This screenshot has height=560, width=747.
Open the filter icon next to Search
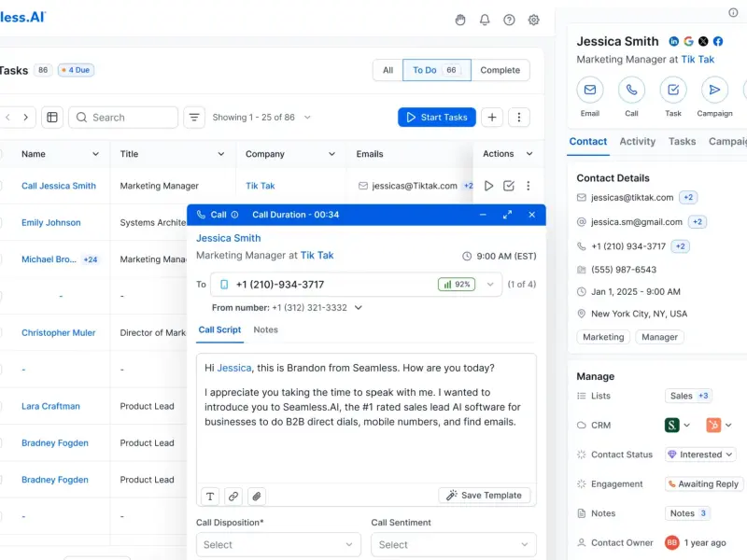tap(194, 118)
